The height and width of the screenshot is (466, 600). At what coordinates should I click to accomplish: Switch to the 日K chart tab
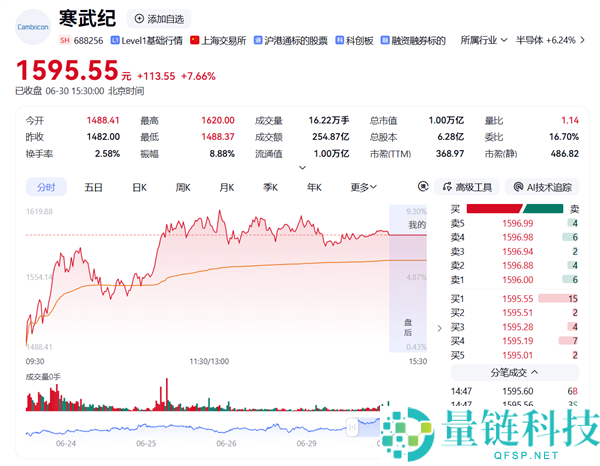click(x=139, y=187)
